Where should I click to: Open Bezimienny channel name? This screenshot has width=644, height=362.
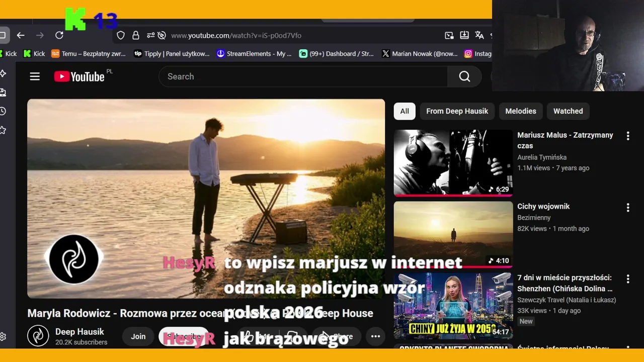click(534, 218)
